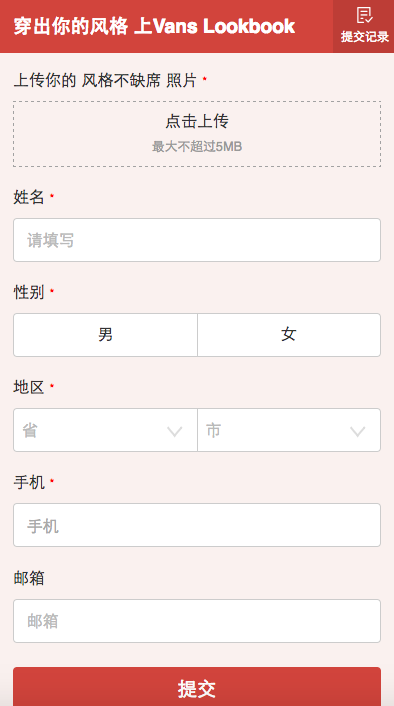This screenshot has width=394, height=706.
Task: Click the 穿出你的风格 上Vans Lookbook header title
Action: coord(154,27)
